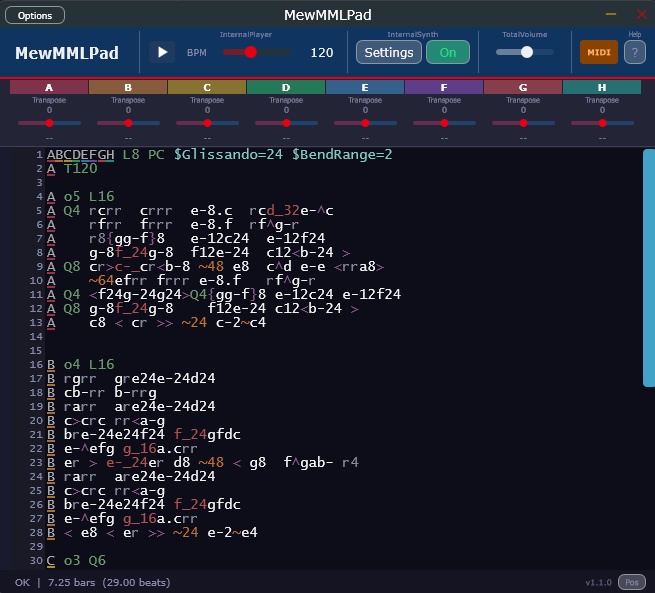Open the Options menu
Screen dimensions: 655x593
35,15
